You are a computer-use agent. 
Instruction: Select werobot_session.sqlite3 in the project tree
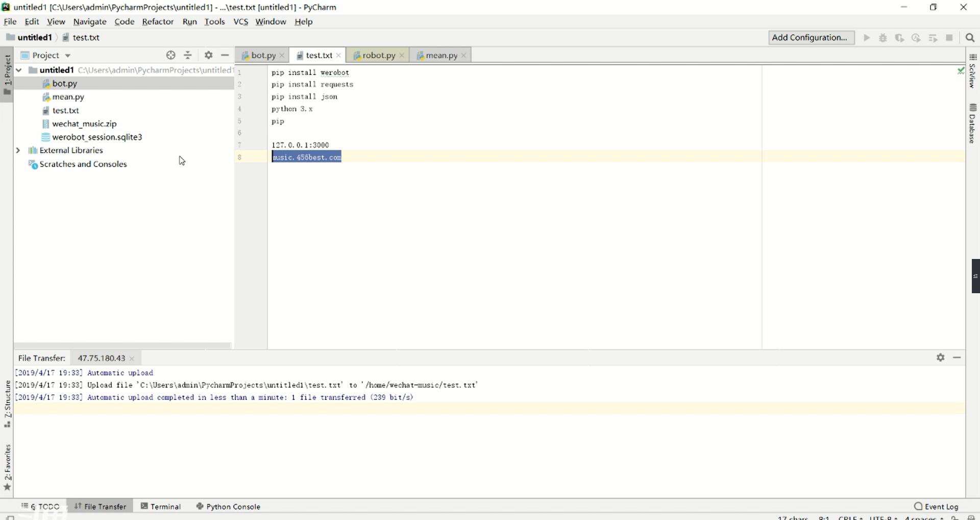[x=97, y=137]
